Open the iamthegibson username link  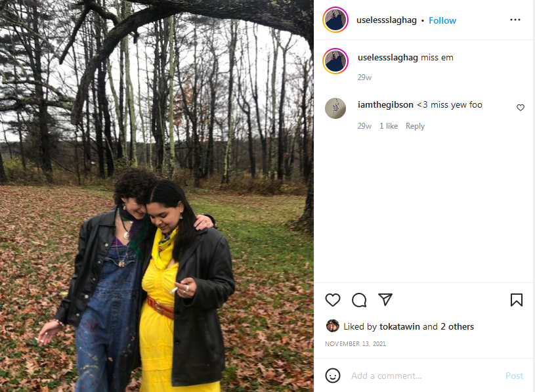click(x=385, y=105)
